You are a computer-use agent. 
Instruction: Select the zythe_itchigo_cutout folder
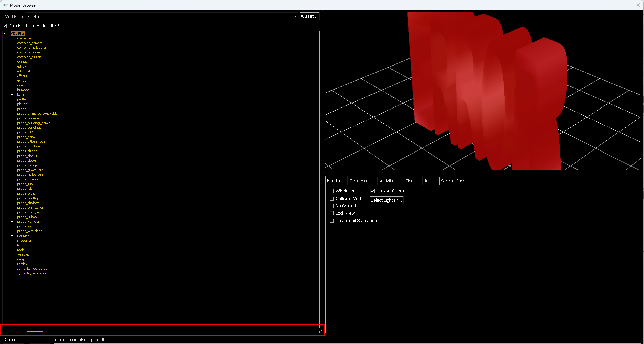pyautogui.click(x=33, y=269)
